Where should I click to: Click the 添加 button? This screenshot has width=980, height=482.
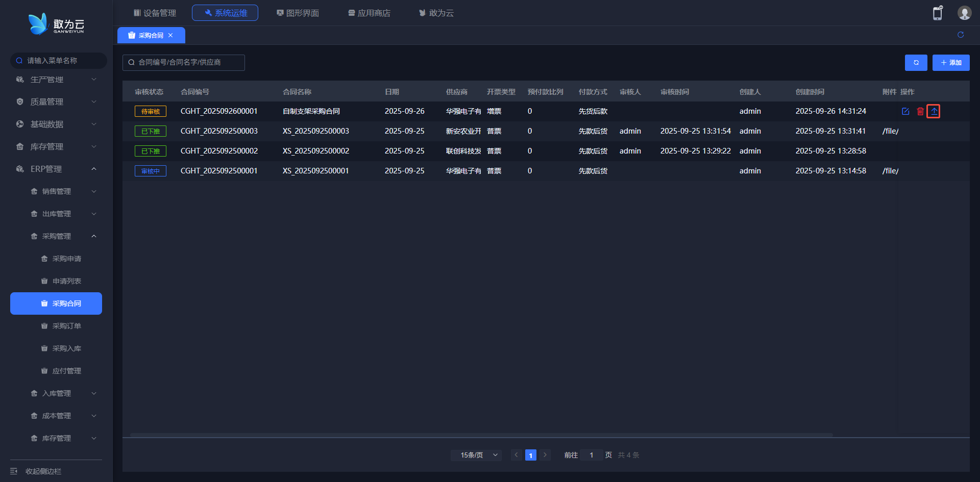950,63
